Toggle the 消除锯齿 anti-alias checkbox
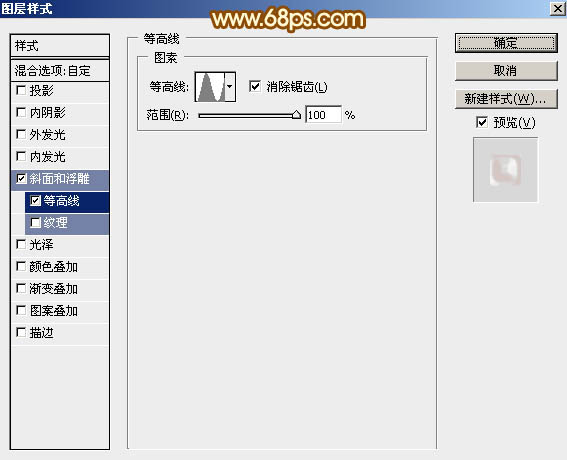 tap(255, 86)
